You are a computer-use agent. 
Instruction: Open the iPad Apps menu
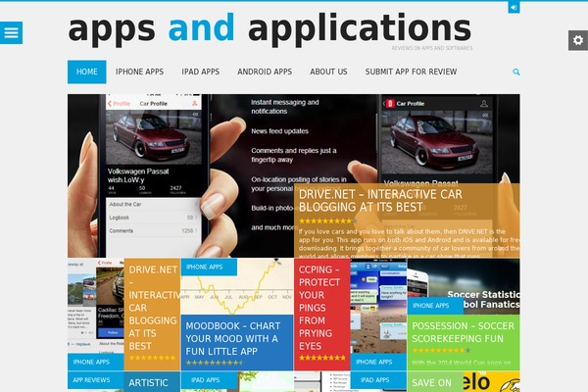click(x=201, y=72)
